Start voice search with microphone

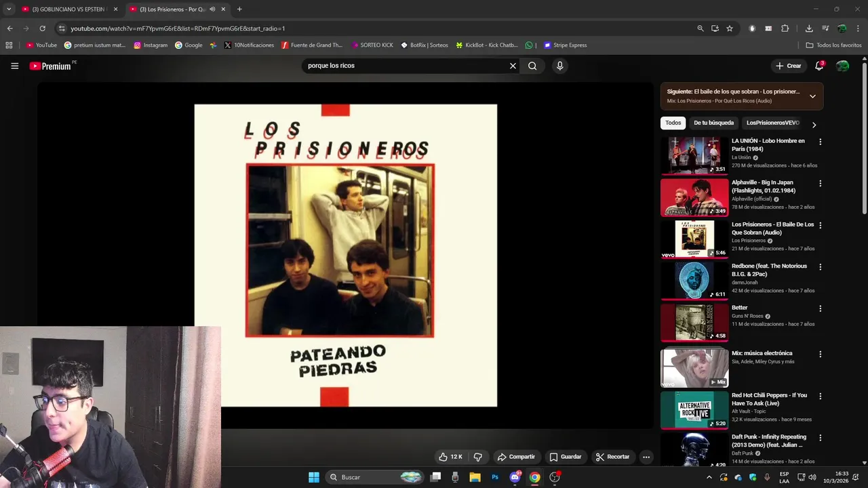click(559, 66)
